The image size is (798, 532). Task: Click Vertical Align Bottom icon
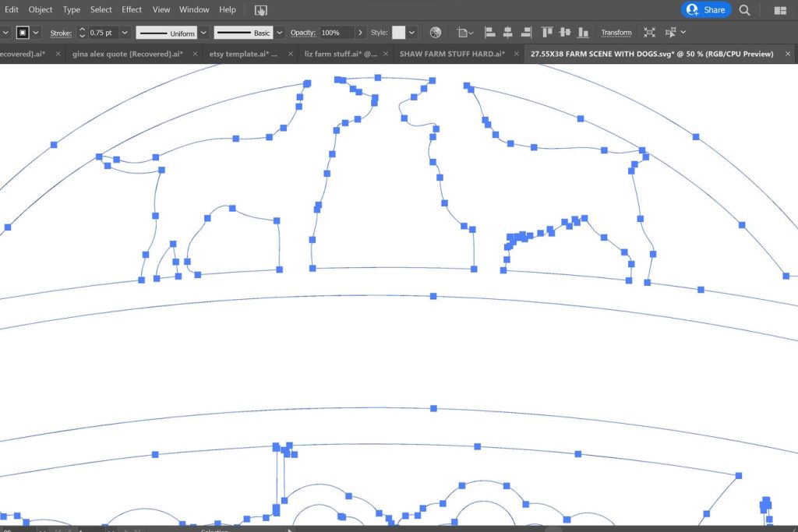pyautogui.click(x=583, y=33)
